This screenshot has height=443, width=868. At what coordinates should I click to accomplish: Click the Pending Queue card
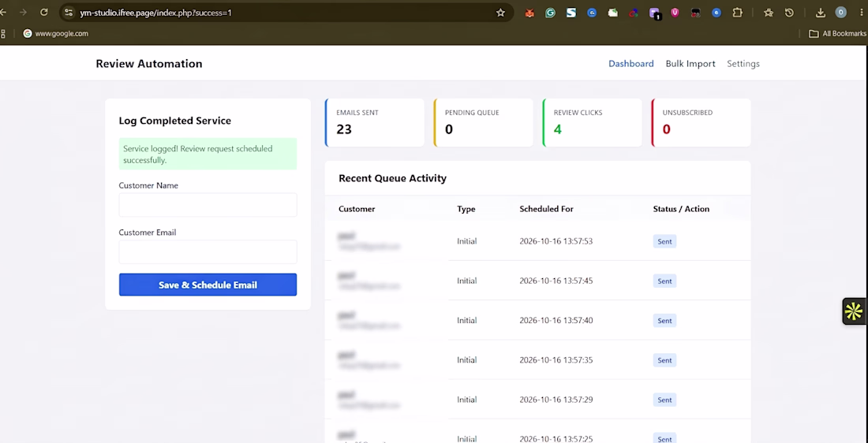pos(484,123)
